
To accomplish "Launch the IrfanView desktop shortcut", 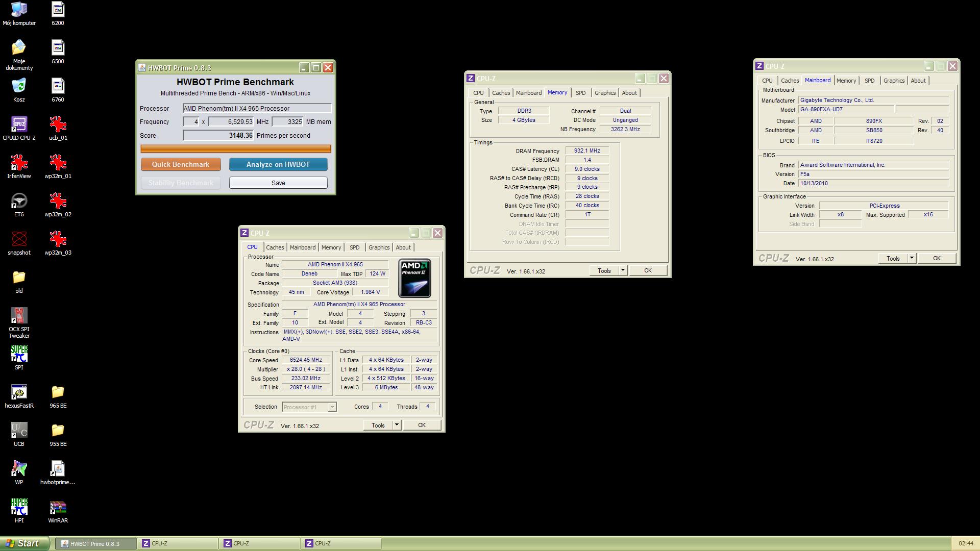I will tap(19, 166).
